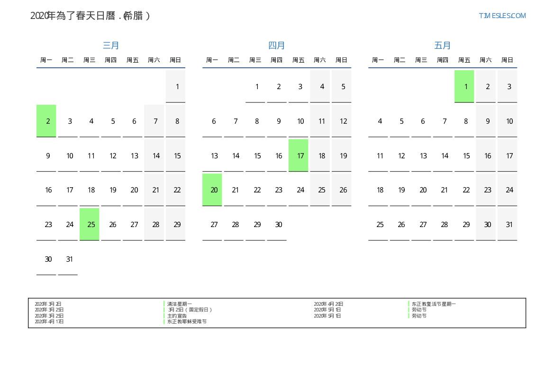Select April 18 Saturday cell
Viewport: 554px width, 392px height.
(320, 155)
